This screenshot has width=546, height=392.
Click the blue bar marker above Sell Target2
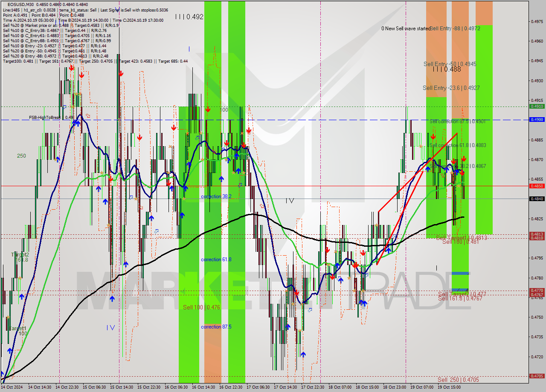[460, 273]
